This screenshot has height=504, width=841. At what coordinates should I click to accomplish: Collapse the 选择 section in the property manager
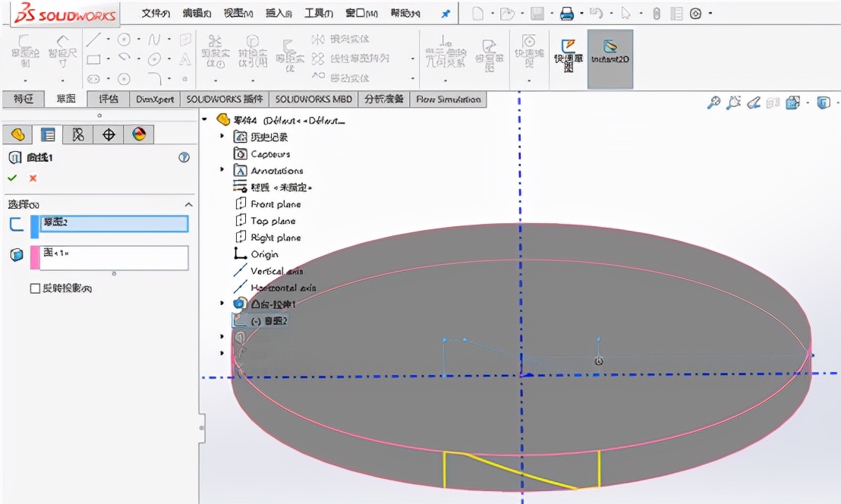187,204
